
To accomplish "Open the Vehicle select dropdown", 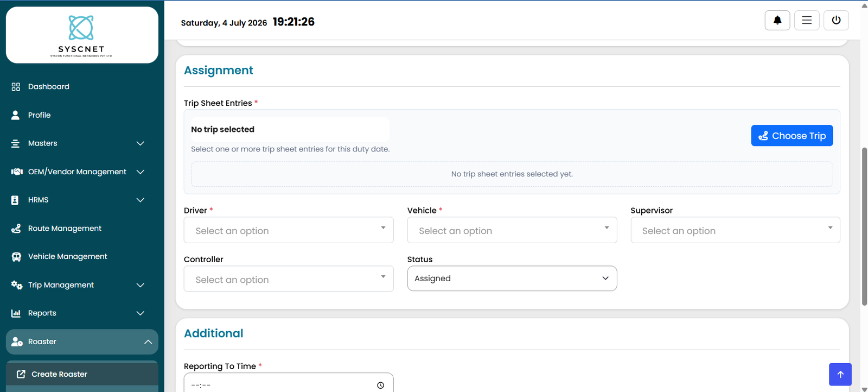I will point(512,230).
